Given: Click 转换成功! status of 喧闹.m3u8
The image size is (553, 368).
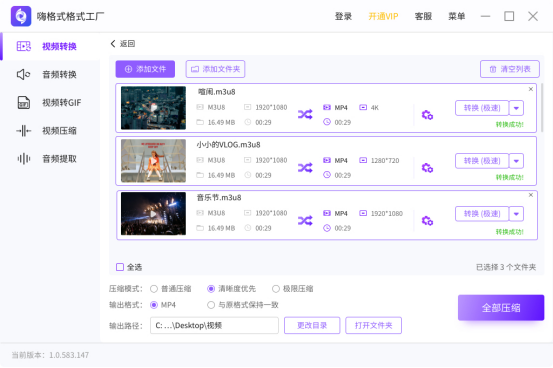Looking at the screenshot, I should 510,125.
